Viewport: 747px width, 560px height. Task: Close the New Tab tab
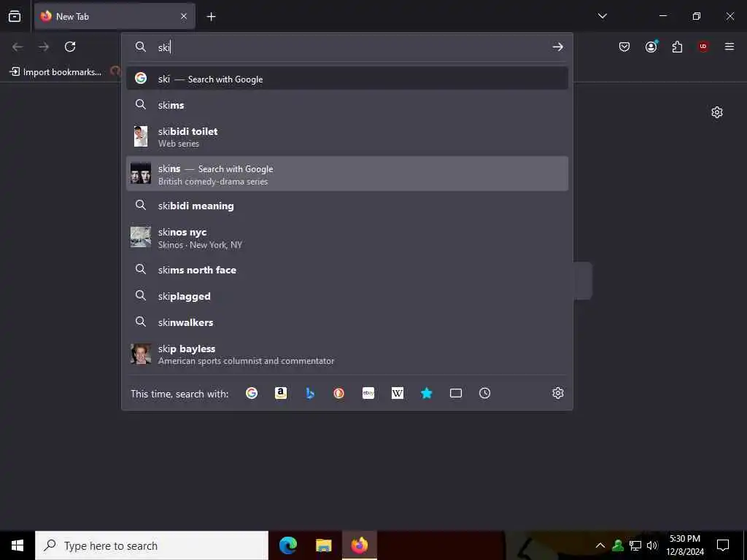(x=184, y=16)
